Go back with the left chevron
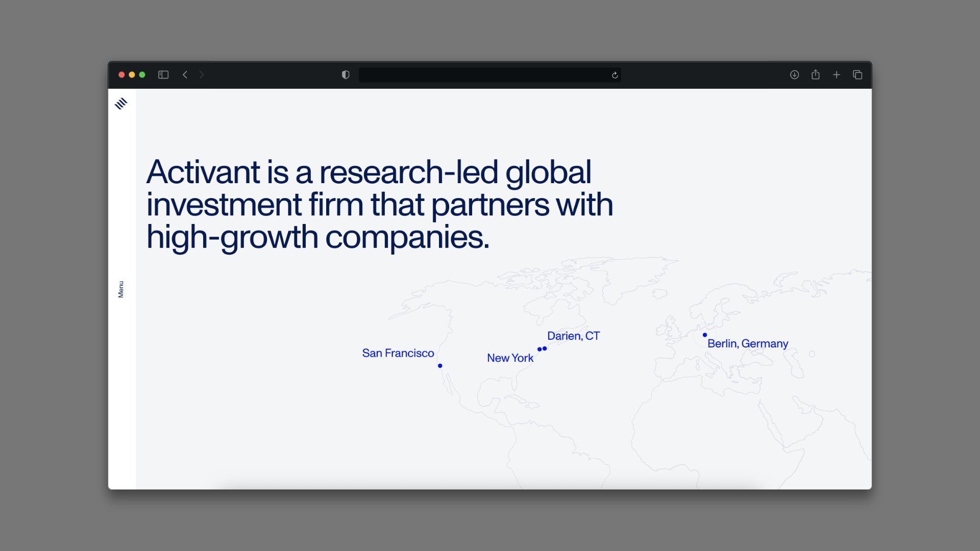The width and height of the screenshot is (980, 551). pyautogui.click(x=185, y=75)
